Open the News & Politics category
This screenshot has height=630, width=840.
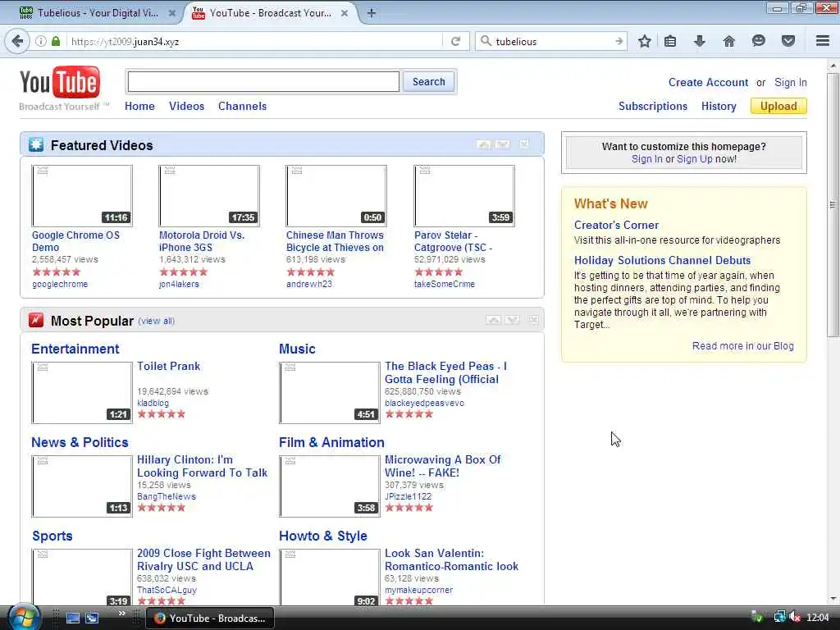80,442
